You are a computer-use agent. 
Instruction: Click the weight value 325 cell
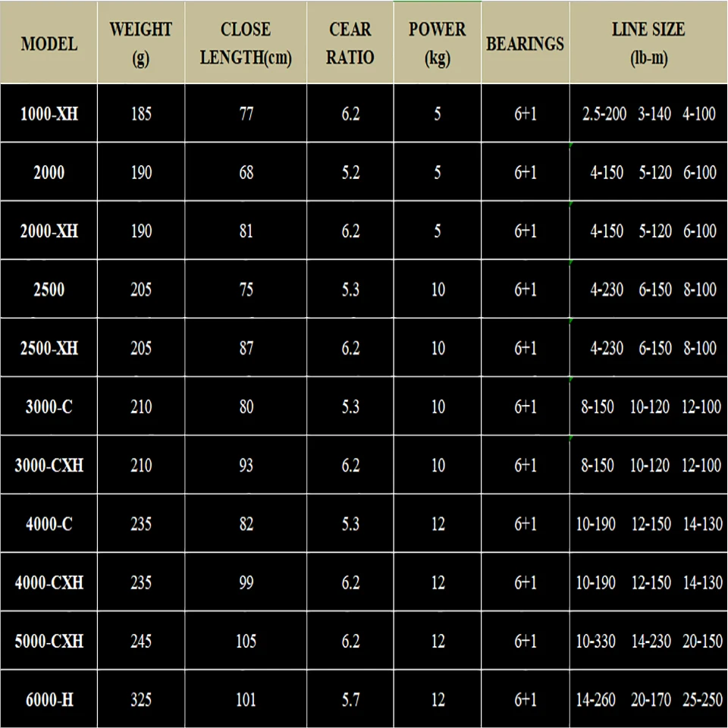click(140, 700)
